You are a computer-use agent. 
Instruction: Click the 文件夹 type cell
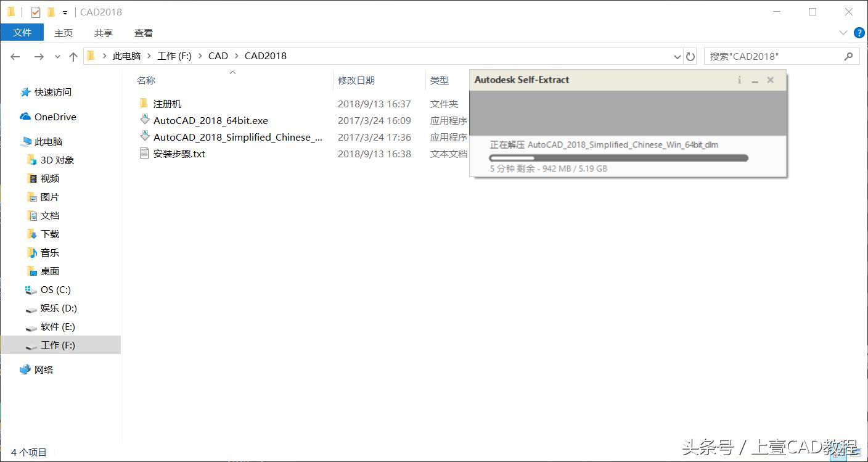pos(444,104)
